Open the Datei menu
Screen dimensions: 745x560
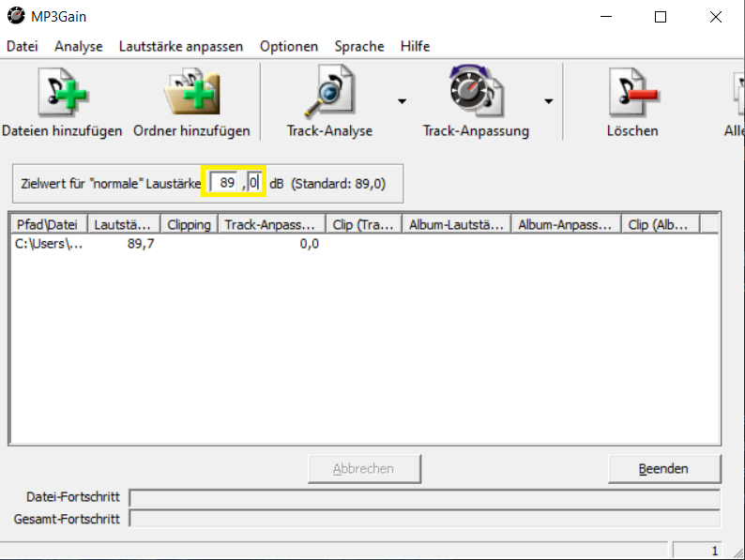[22, 46]
